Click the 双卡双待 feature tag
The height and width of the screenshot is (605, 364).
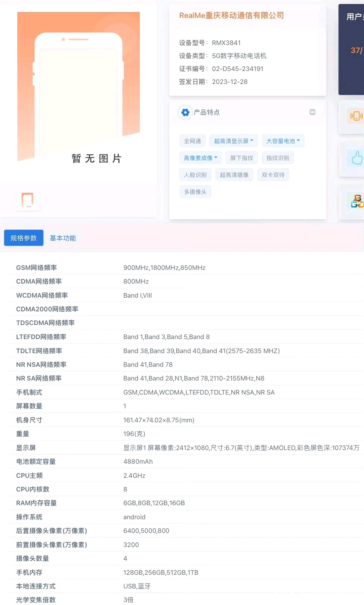pos(273,175)
